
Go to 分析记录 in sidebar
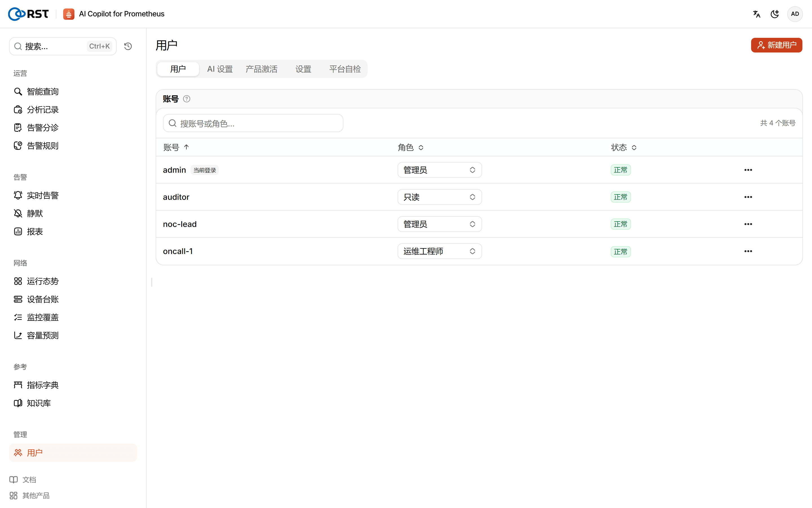click(73, 110)
